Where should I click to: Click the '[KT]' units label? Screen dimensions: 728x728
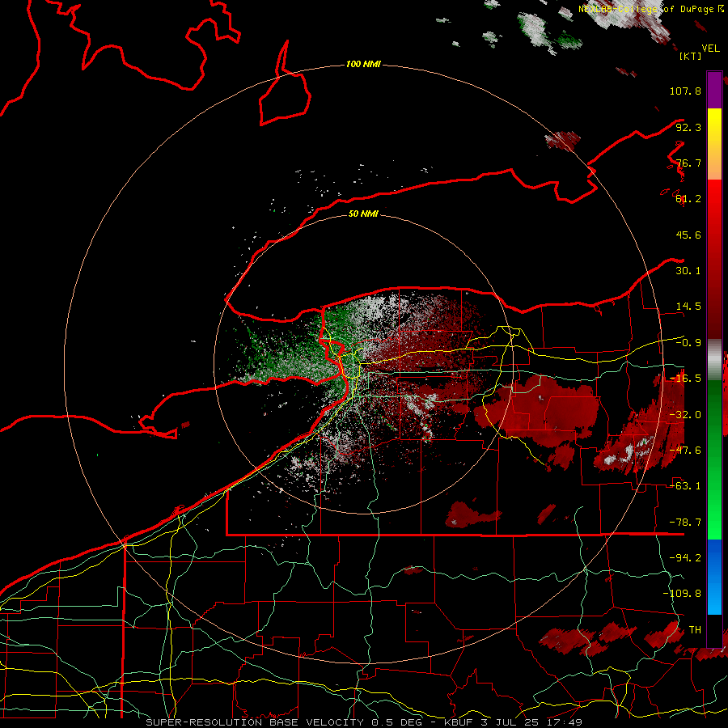tap(691, 56)
